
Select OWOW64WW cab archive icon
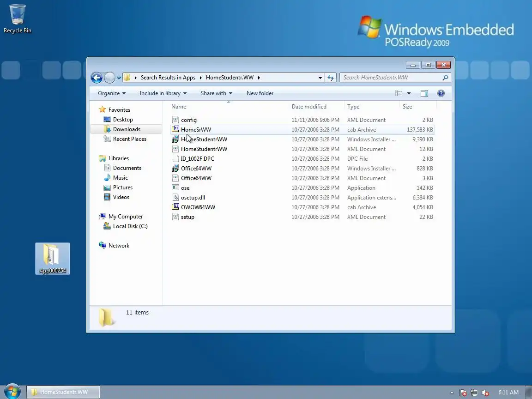click(175, 207)
